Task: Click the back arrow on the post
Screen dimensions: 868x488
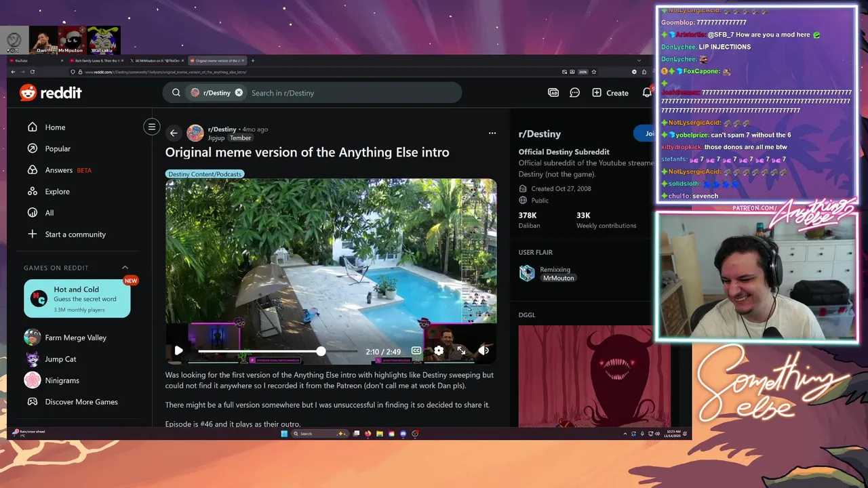Action: tap(174, 133)
